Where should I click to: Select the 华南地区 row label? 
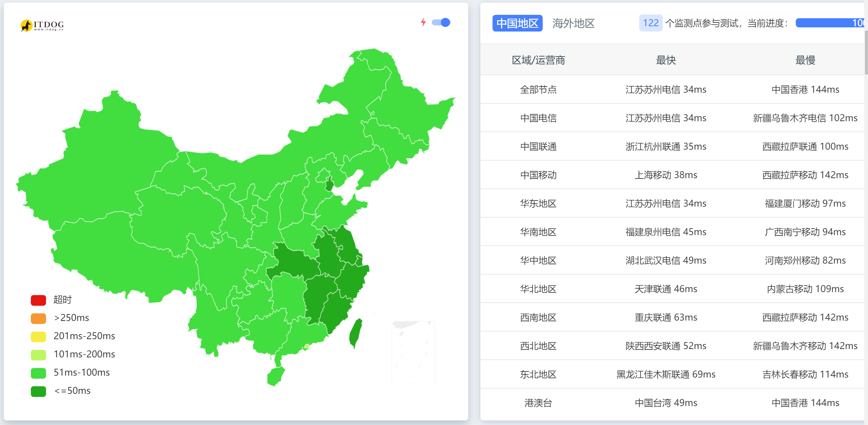click(538, 232)
